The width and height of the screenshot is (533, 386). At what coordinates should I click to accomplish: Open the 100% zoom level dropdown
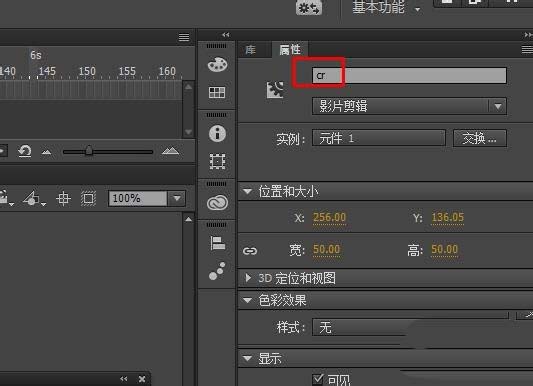pyautogui.click(x=177, y=198)
